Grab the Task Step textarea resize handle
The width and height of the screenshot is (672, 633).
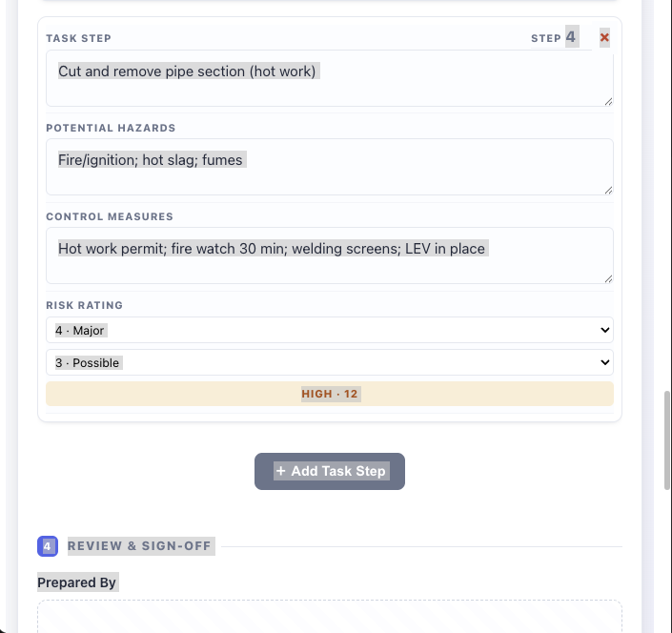point(608,102)
